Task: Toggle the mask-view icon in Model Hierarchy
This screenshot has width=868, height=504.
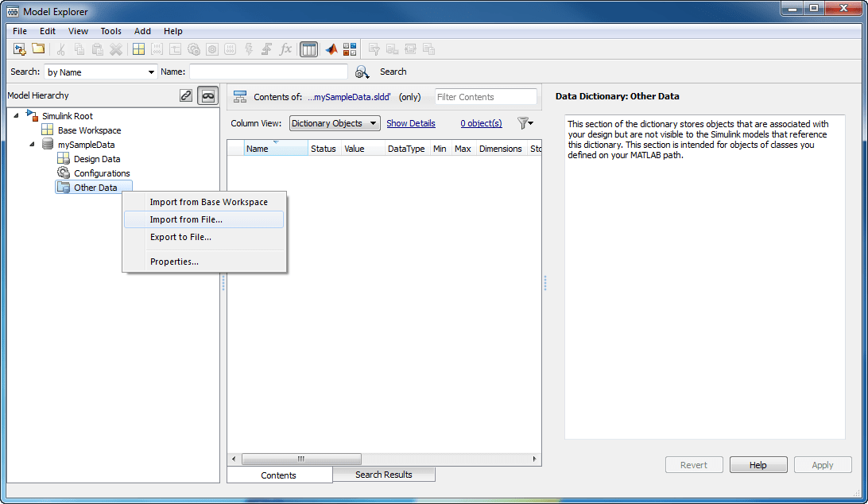Action: [x=207, y=96]
